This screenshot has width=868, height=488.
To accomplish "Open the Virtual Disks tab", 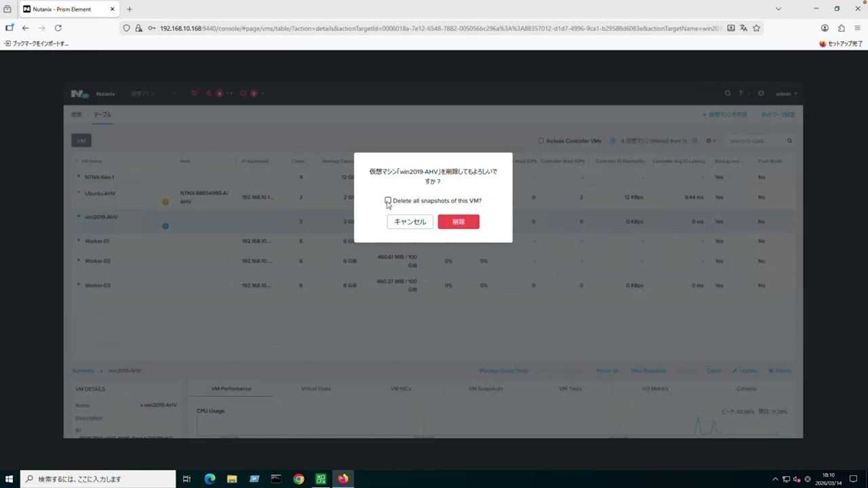I will (x=316, y=389).
